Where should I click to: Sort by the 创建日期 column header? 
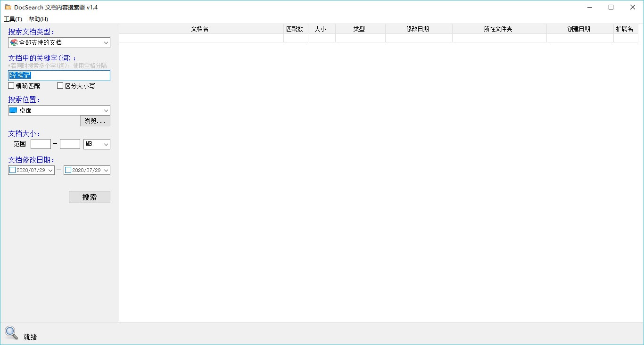tap(580, 29)
